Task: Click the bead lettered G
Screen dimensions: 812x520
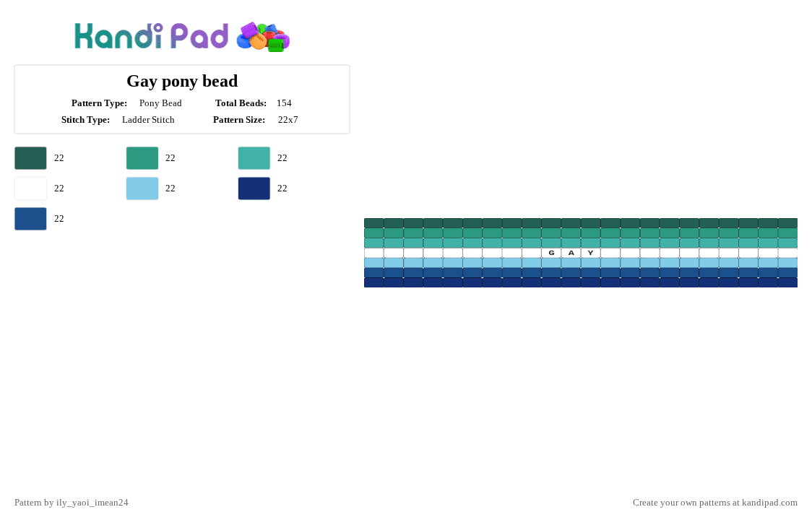Action: [551, 253]
